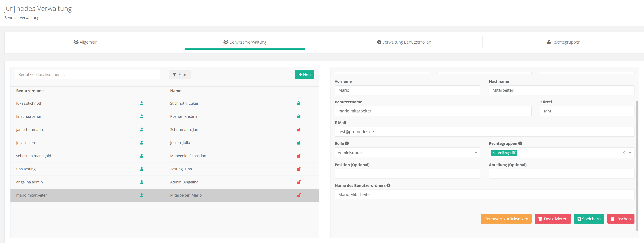The height and width of the screenshot is (243, 644).
Task: Open the Rolle dropdown showing Administrator
Action: tap(407, 153)
